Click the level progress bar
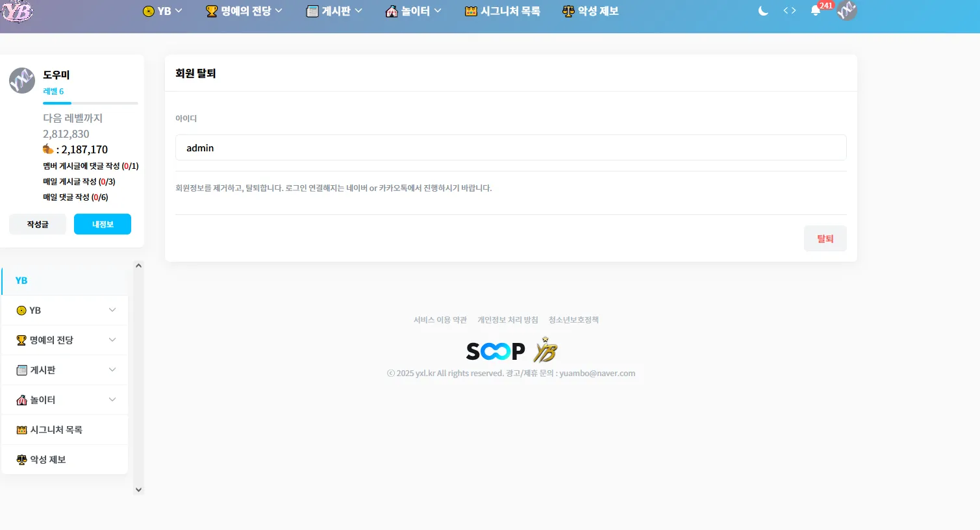This screenshot has width=980, height=530. tap(90, 103)
